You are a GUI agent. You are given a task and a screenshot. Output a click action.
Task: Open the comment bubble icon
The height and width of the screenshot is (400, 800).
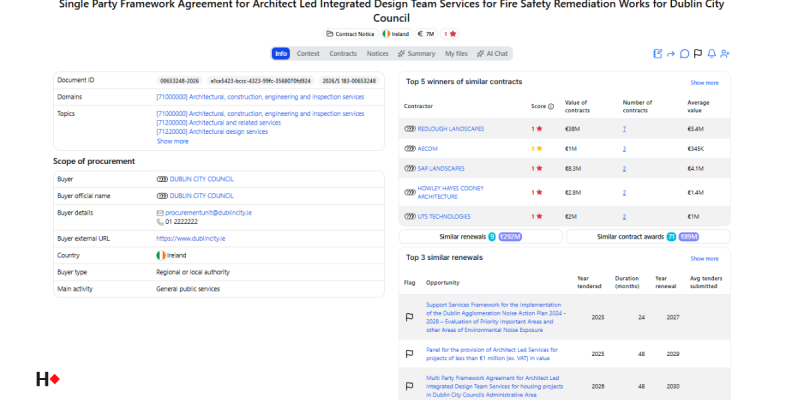(x=685, y=54)
